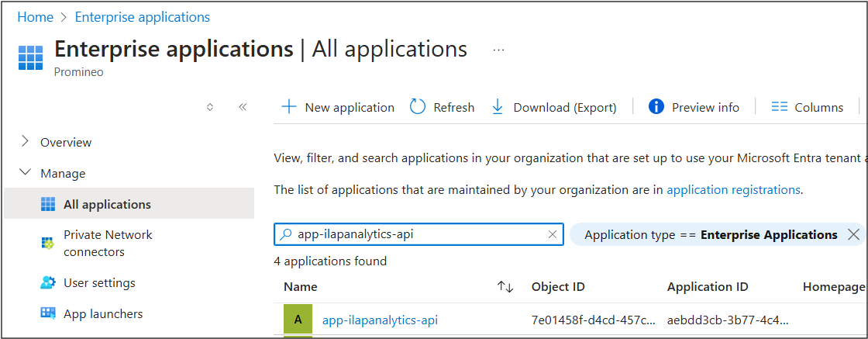
Task: Click the '4 applications found' text
Action: point(330,261)
